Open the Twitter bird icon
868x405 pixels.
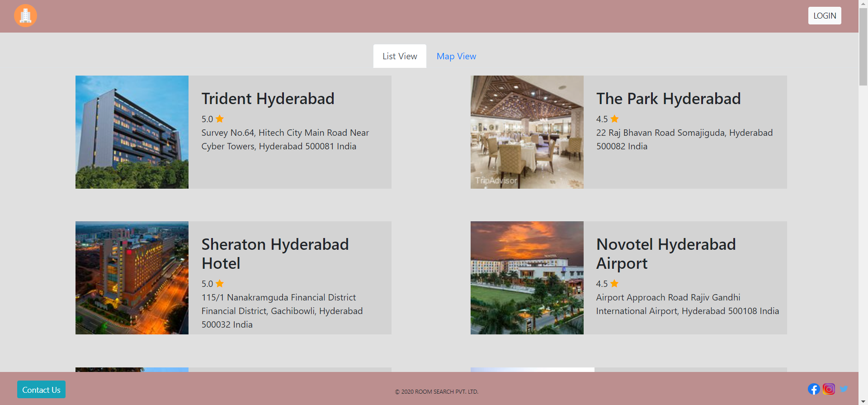click(x=844, y=389)
